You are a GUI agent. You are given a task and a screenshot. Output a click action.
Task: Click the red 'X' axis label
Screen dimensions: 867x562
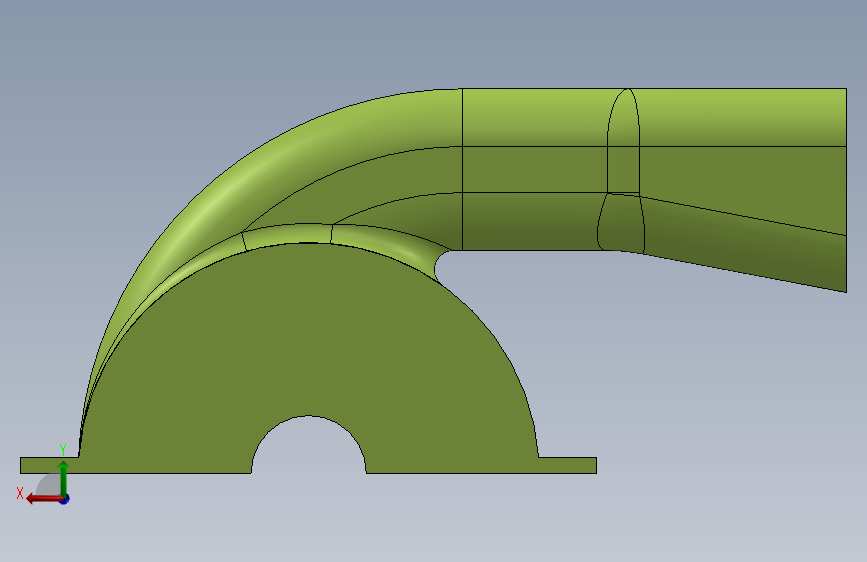coord(20,493)
